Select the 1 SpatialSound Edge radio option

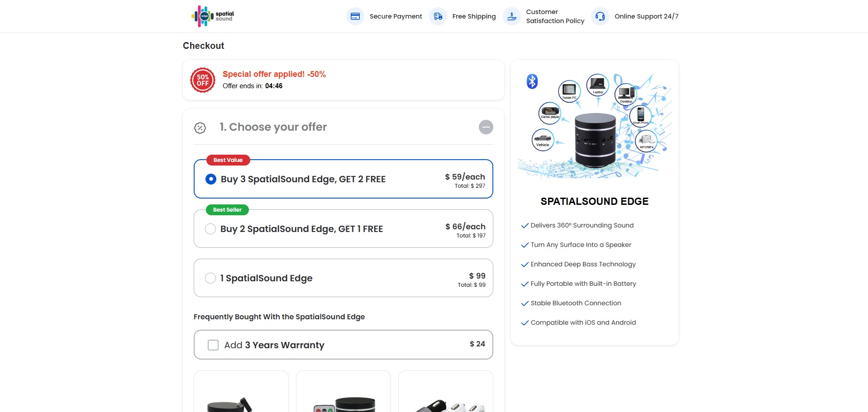pos(210,278)
